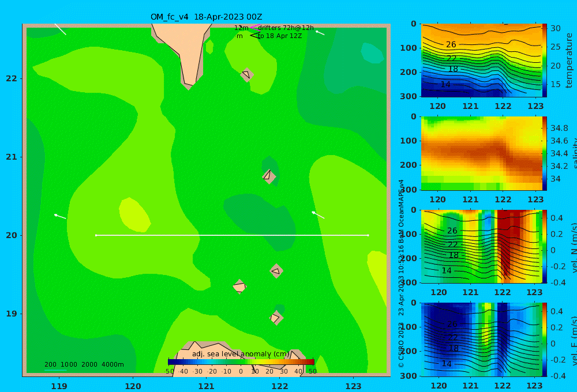Open the northward velocity cross-section panel

click(x=481, y=246)
